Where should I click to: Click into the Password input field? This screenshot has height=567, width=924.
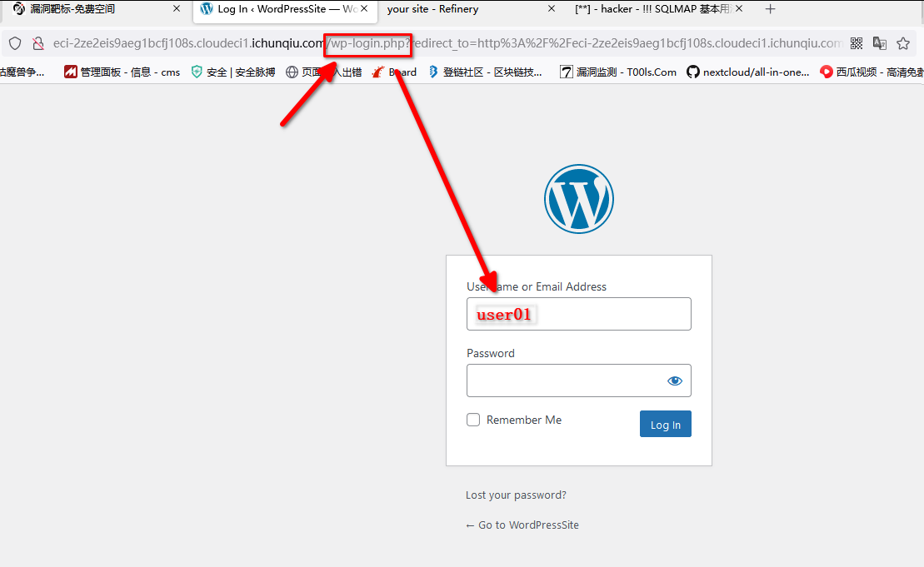coord(565,380)
